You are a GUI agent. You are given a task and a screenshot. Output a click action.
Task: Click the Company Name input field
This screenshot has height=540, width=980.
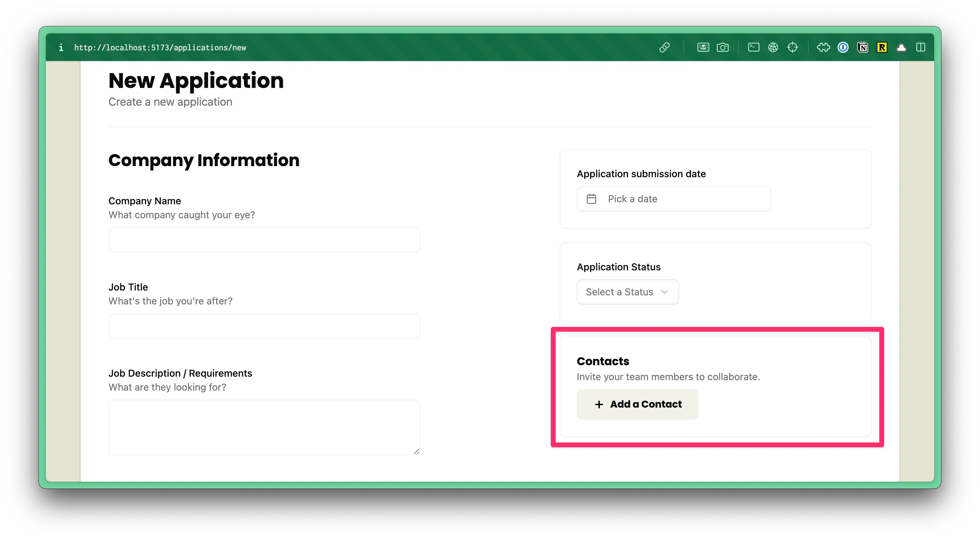coord(264,240)
